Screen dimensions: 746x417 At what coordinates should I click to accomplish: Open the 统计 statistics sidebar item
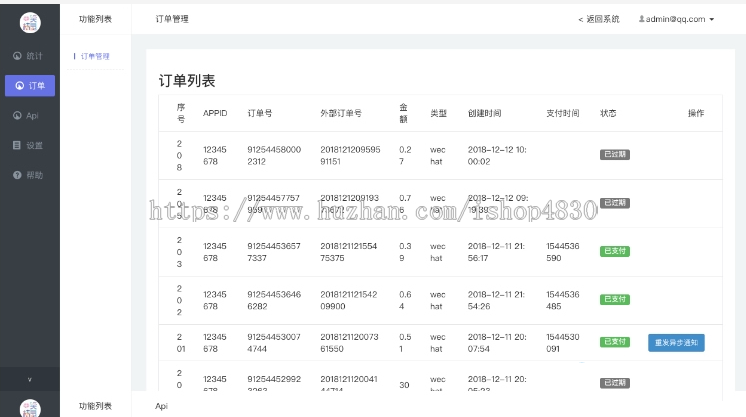pyautogui.click(x=28, y=56)
